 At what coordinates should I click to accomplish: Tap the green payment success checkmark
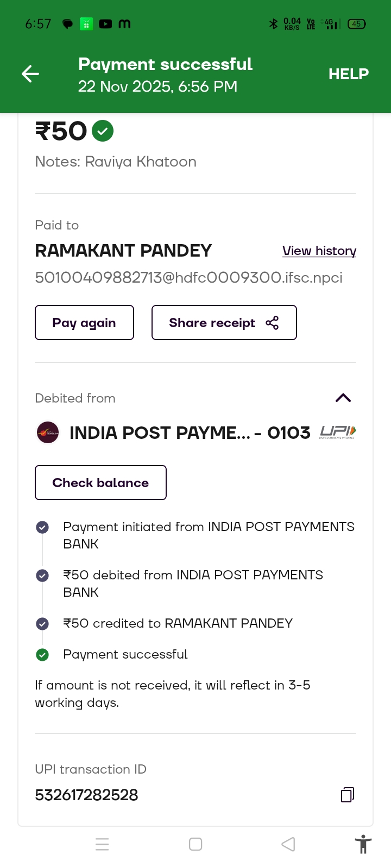tap(103, 131)
